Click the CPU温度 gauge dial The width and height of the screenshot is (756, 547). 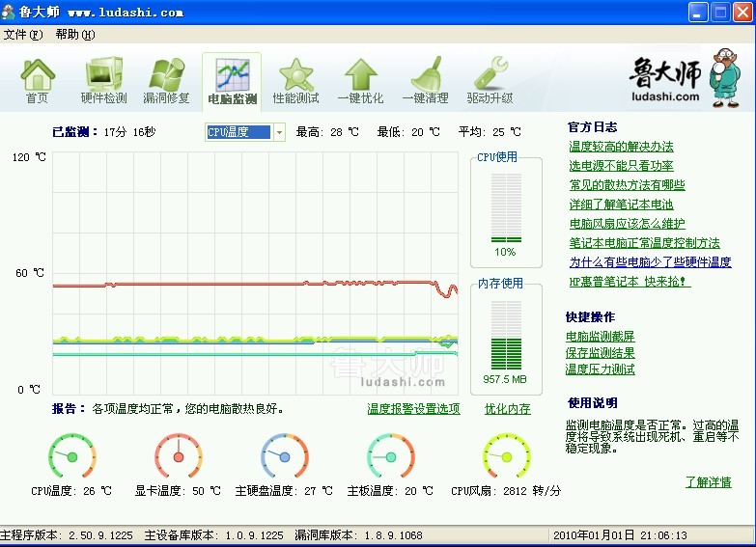72,456
